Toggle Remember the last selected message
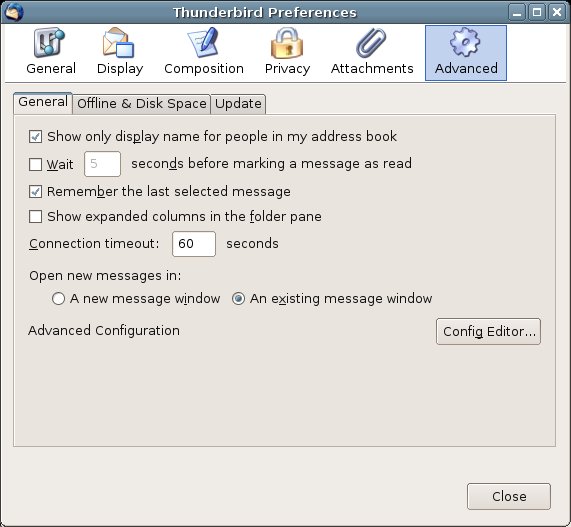This screenshot has height=527, width=571. pyautogui.click(x=35, y=192)
